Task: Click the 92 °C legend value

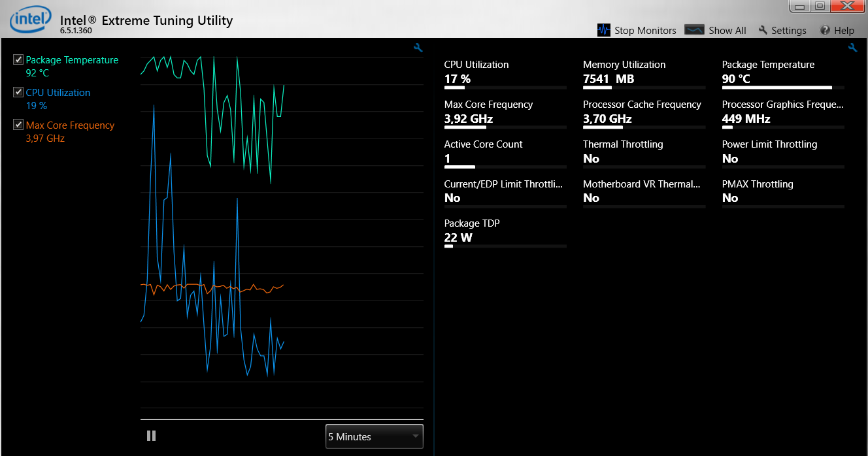Action: pyautogui.click(x=37, y=73)
